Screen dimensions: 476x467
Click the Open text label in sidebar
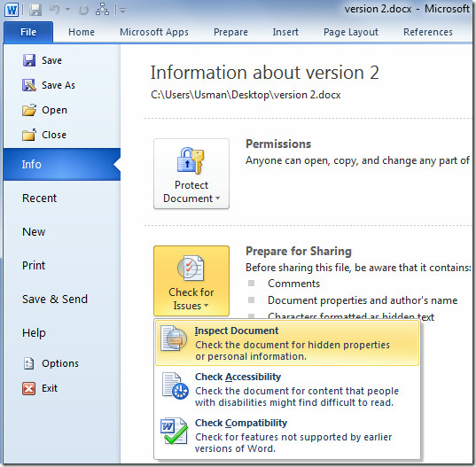pos(54,111)
